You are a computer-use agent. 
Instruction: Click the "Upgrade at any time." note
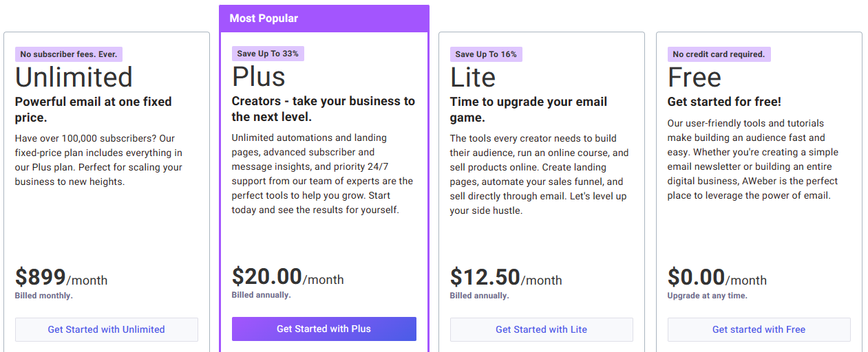coord(707,296)
